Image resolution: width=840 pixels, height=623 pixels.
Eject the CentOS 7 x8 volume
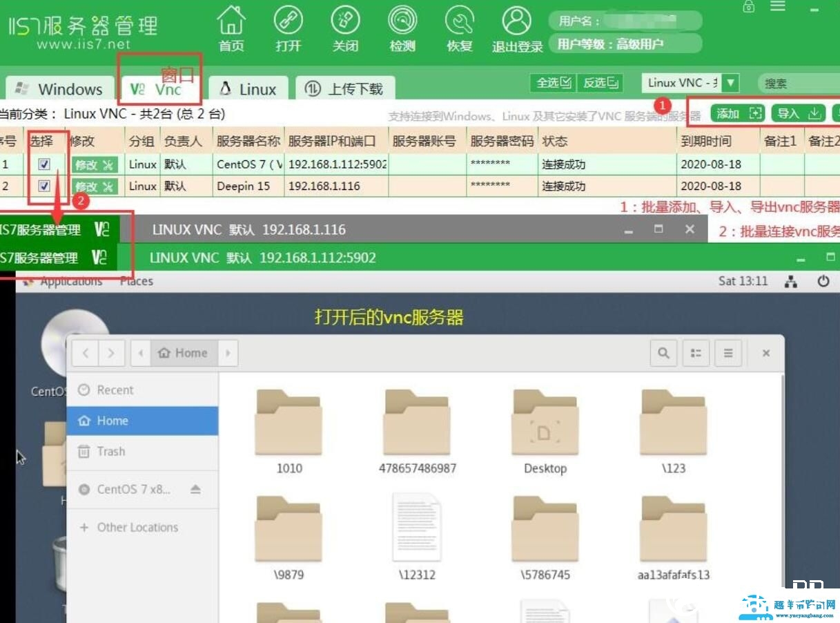(x=195, y=489)
